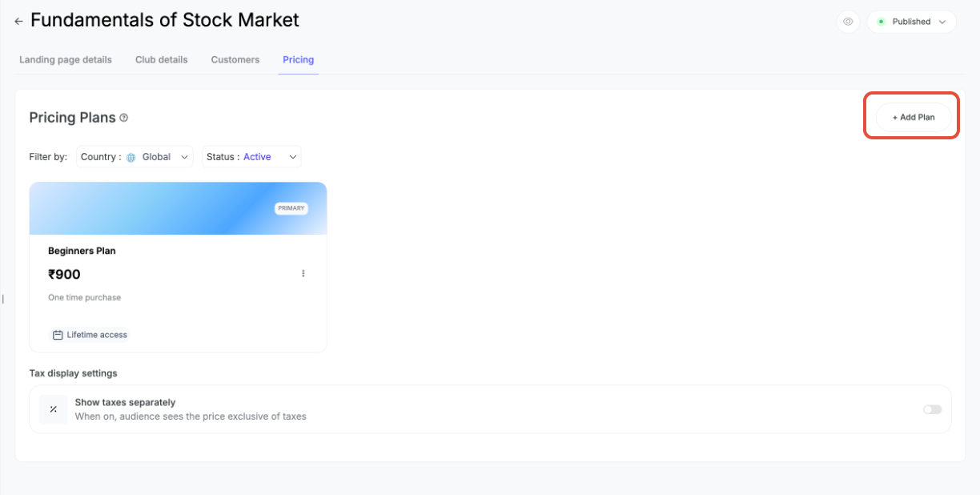Screen dimensions: 980x495
Task: Open the eye preview icon
Action: tap(848, 22)
